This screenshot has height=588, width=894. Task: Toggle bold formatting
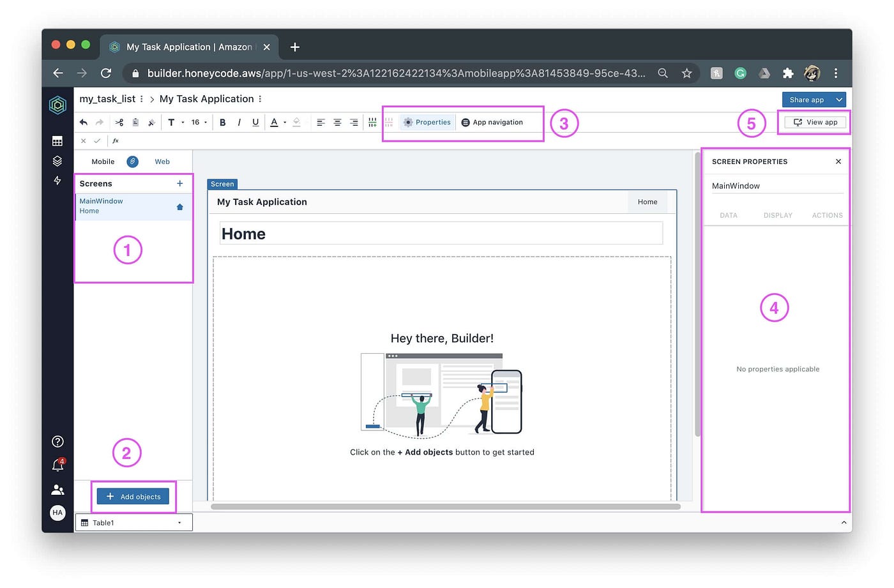pos(222,122)
